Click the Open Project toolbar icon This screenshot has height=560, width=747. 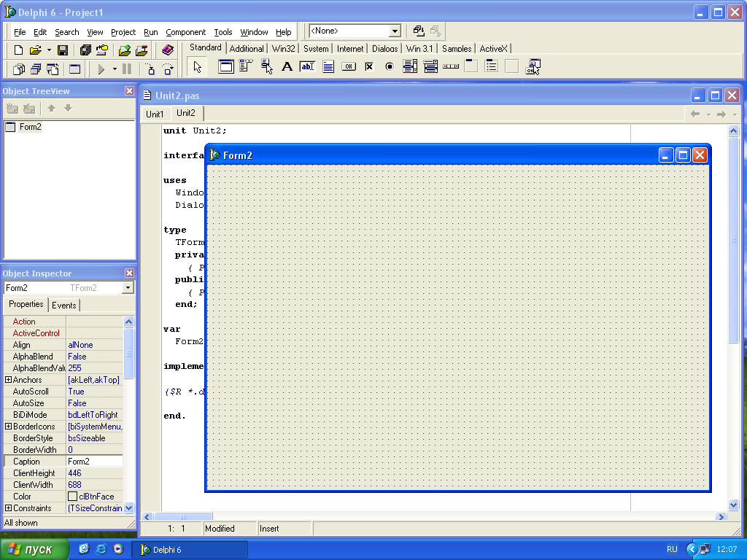[102, 50]
